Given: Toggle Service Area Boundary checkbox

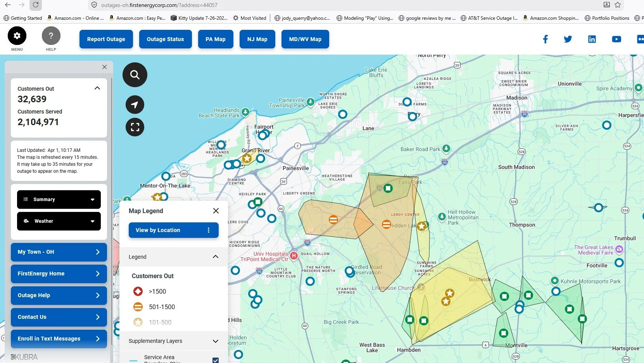Looking at the screenshot, I should coord(216,360).
